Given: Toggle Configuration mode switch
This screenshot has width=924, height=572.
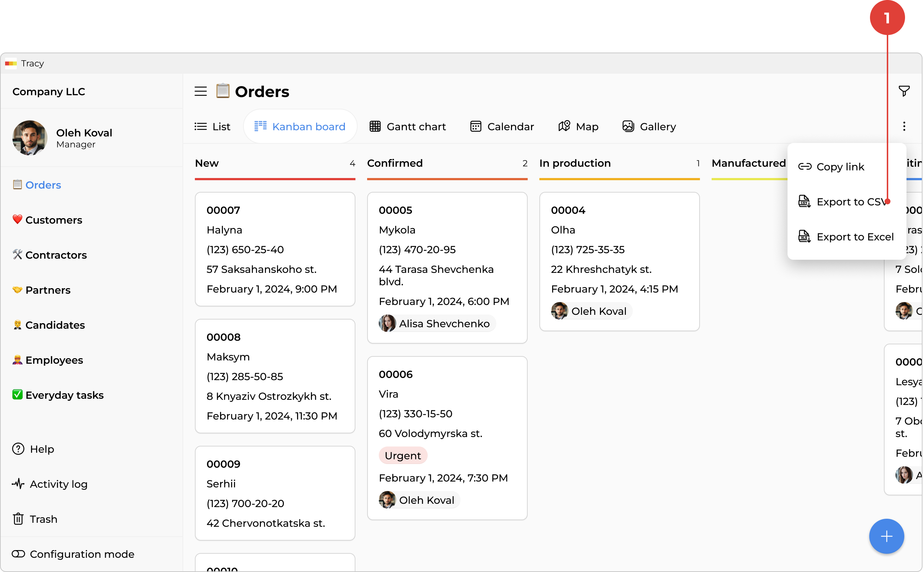Looking at the screenshot, I should pyautogui.click(x=18, y=554).
